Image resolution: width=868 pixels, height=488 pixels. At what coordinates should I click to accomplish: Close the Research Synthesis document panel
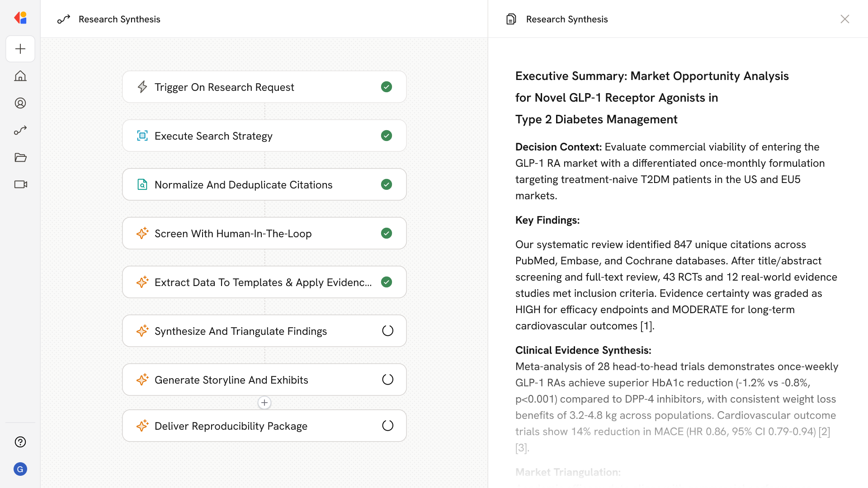(x=845, y=19)
